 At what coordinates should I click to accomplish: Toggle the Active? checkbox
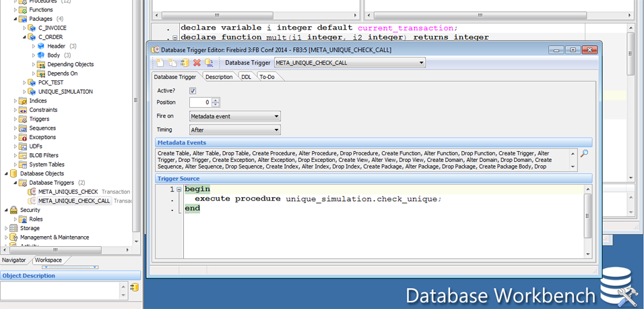point(193,90)
